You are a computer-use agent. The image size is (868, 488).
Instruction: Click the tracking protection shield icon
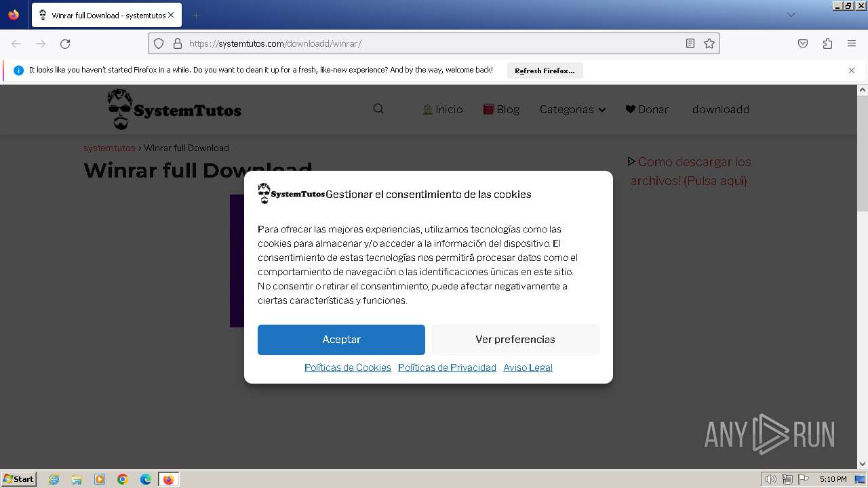(x=159, y=43)
